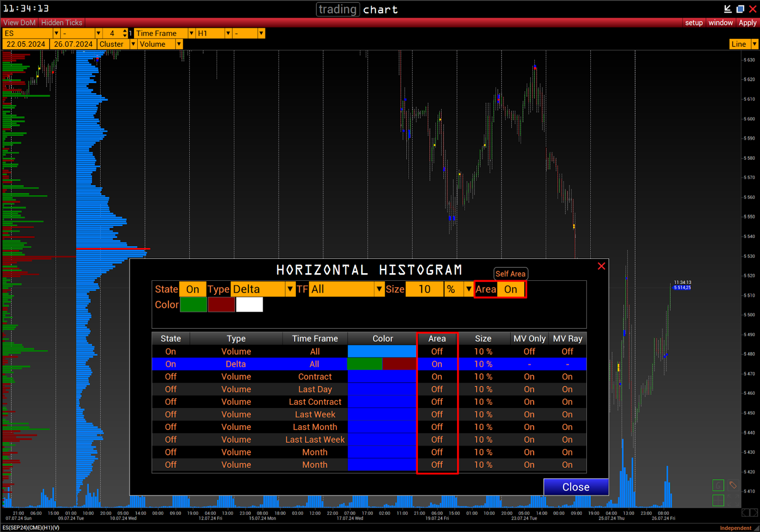Click the minimize-to-corner arrow icon in title bar
Viewport: 760px width, 532px height.
(727, 9)
